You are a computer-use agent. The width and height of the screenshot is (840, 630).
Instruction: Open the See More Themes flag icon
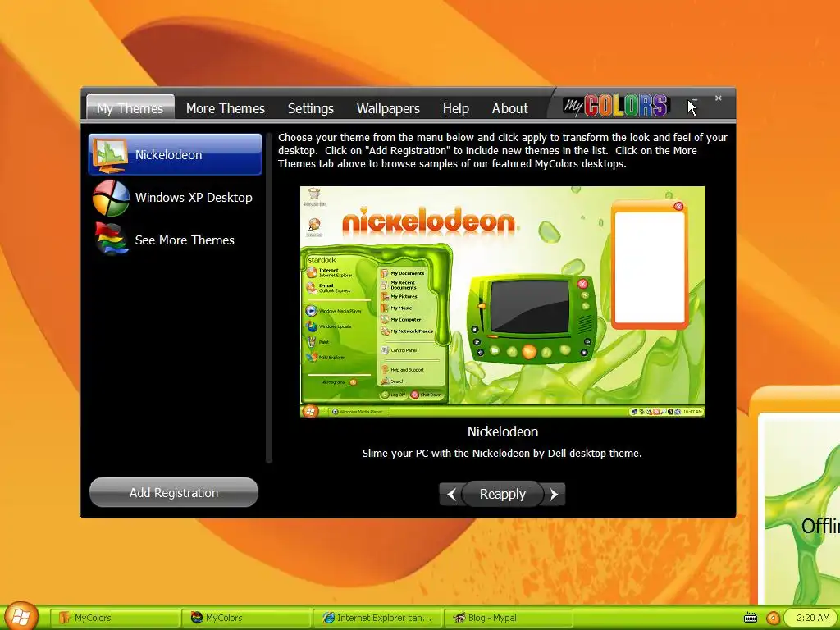click(111, 239)
